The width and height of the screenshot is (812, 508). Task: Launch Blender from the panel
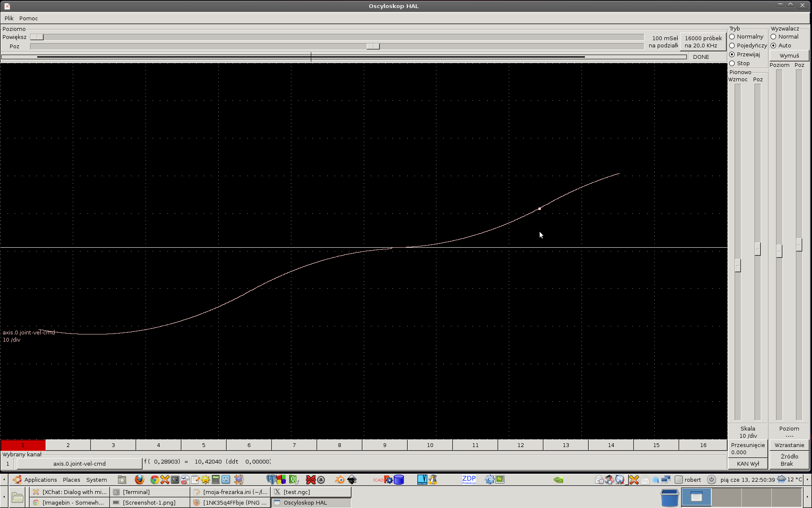pyautogui.click(x=340, y=480)
